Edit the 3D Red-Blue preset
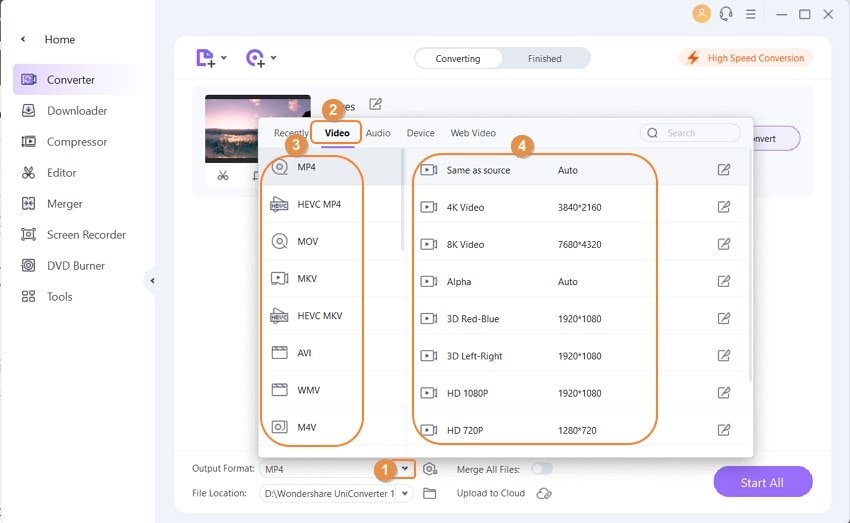850x523 pixels. coord(724,318)
